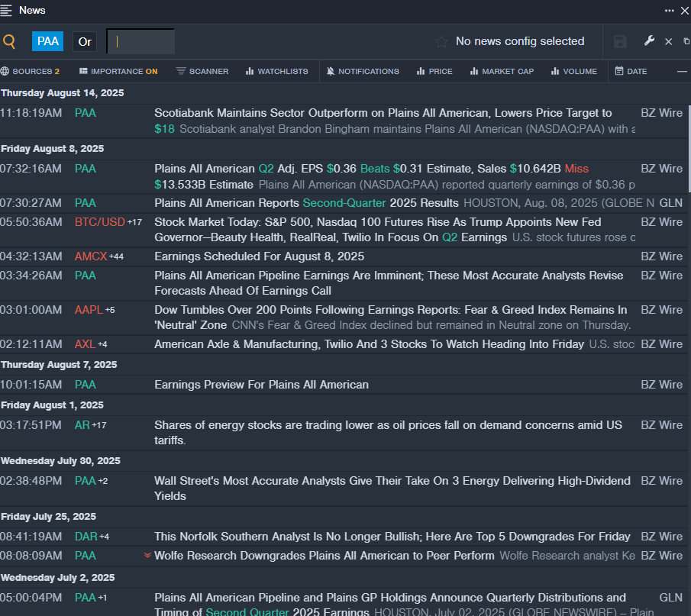Open the Watchlists filter

coord(276,71)
